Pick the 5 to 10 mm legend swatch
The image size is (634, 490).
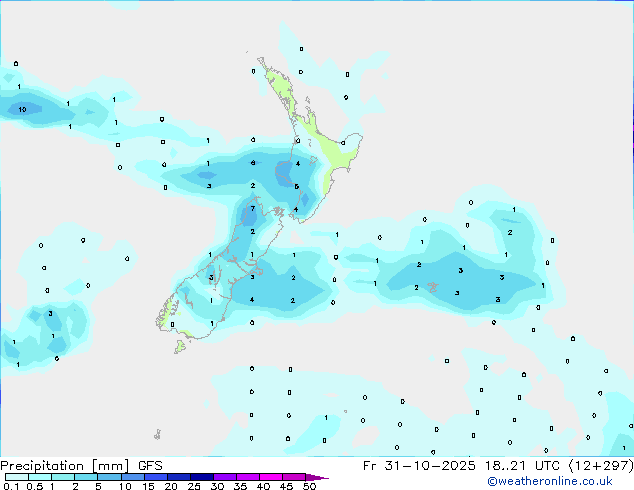109,477
